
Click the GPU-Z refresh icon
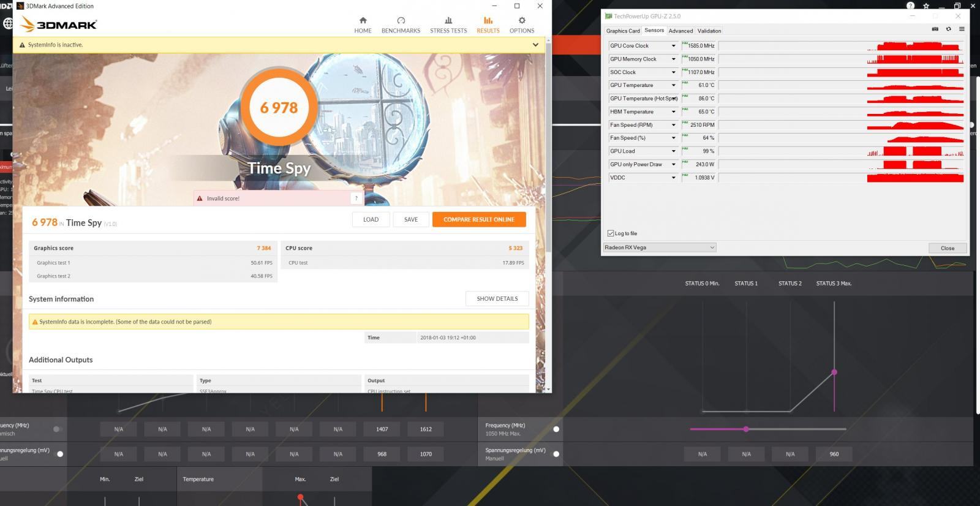pyautogui.click(x=948, y=29)
